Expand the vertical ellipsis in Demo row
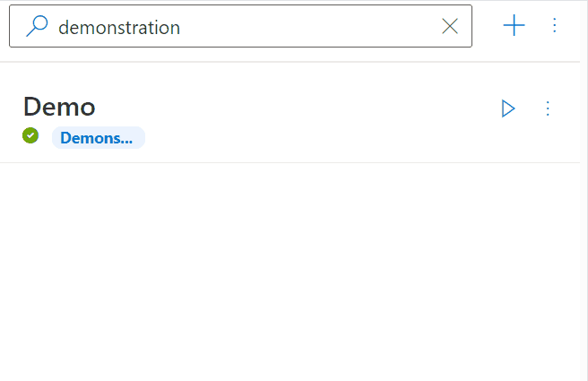The image size is (588, 381). click(549, 108)
